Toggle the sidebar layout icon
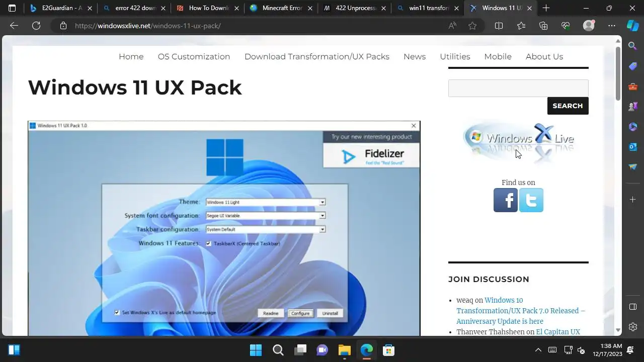Image resolution: width=644 pixels, height=362 pixels. 633,307
